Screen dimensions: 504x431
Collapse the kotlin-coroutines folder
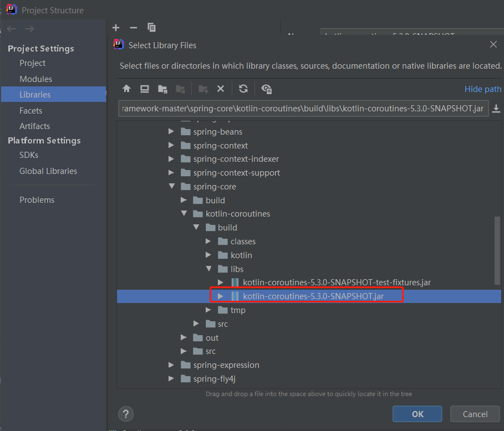[x=184, y=213]
